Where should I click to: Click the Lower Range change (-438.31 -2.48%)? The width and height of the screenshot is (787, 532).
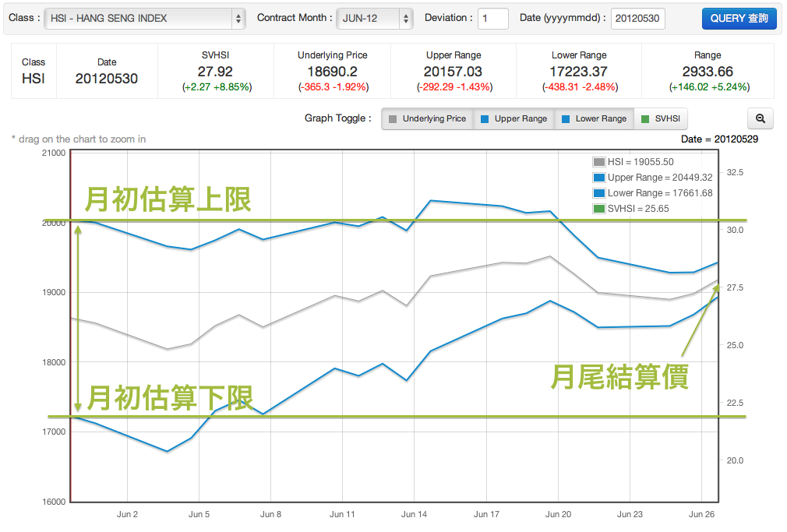click(580, 87)
